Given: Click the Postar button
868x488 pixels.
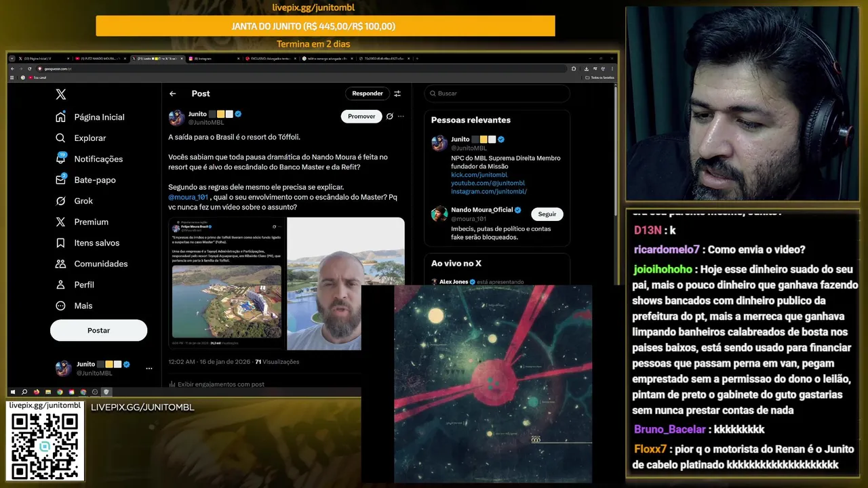Looking at the screenshot, I should (98, 330).
